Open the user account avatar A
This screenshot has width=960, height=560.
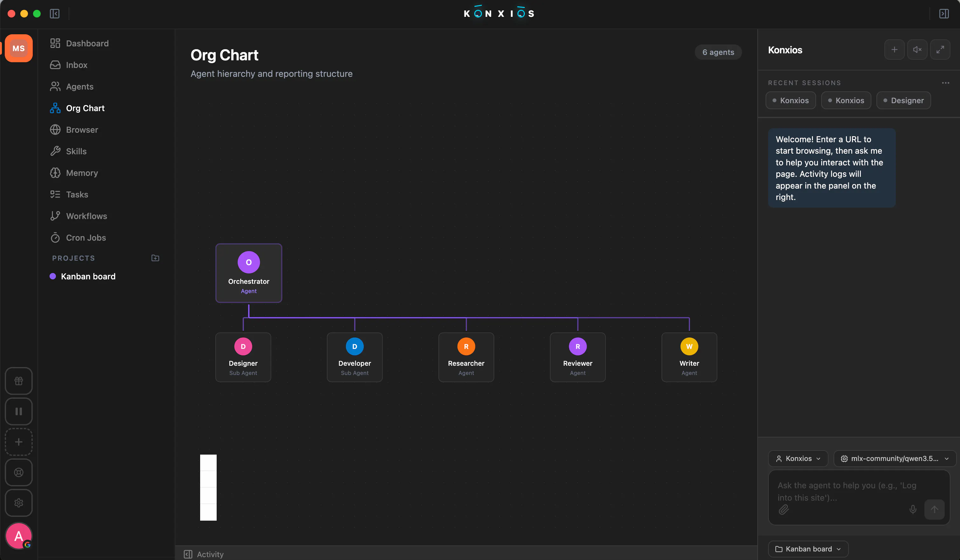tap(19, 536)
